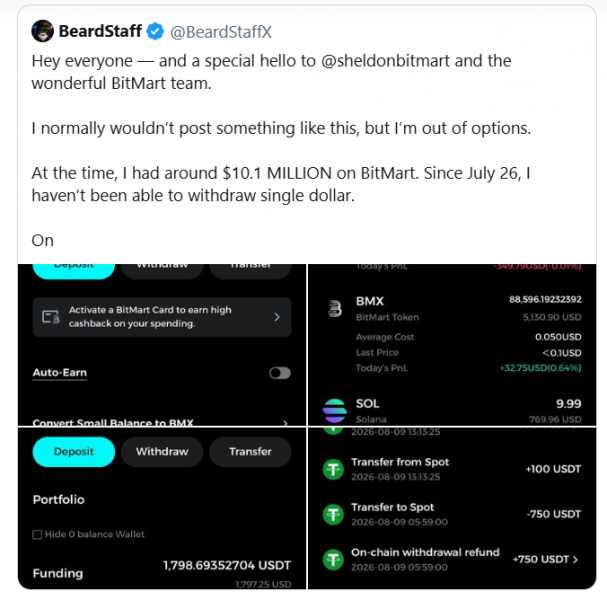Open the Funding wallet balance row

click(x=162, y=574)
